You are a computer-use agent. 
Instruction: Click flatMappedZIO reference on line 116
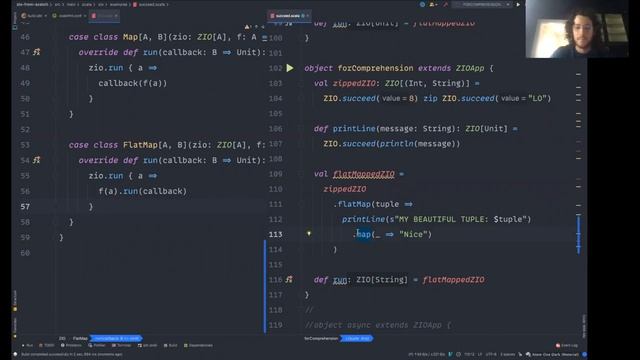click(453, 280)
